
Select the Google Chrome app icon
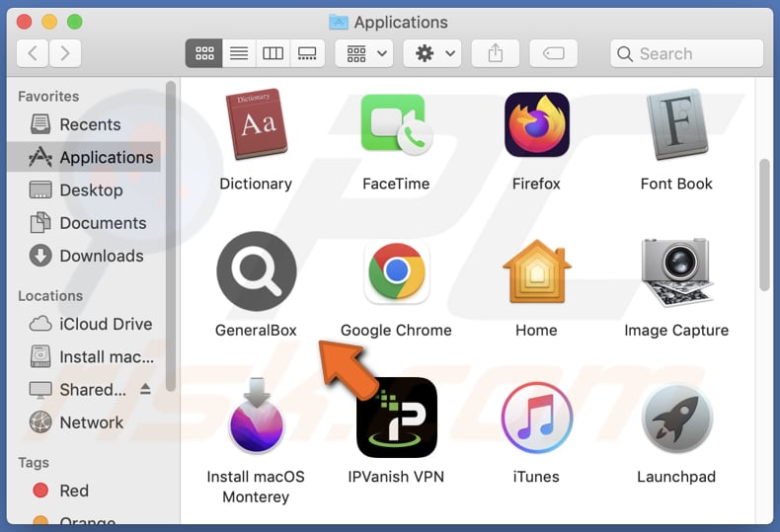pyautogui.click(x=397, y=271)
